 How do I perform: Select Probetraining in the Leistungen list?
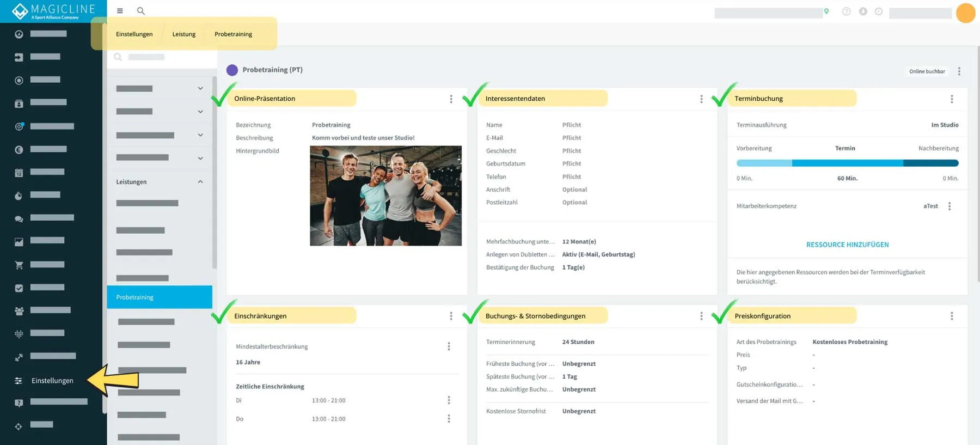pyautogui.click(x=160, y=297)
